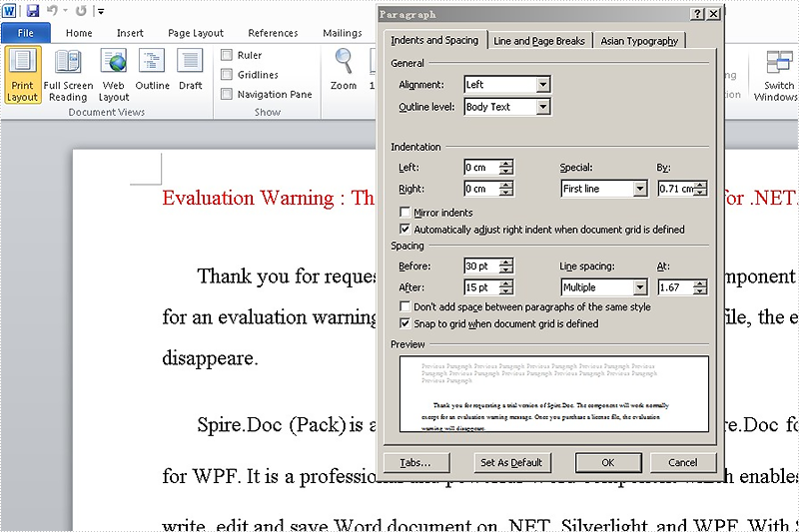Screen dimensions: 799x532
Task: Undo the last action
Action: tap(52, 11)
